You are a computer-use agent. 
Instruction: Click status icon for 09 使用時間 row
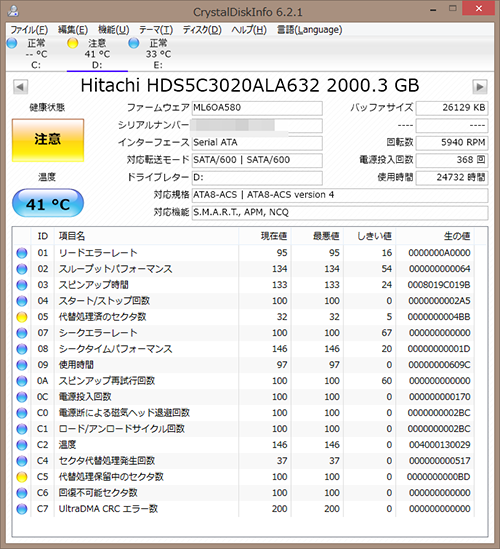pyautogui.click(x=22, y=365)
